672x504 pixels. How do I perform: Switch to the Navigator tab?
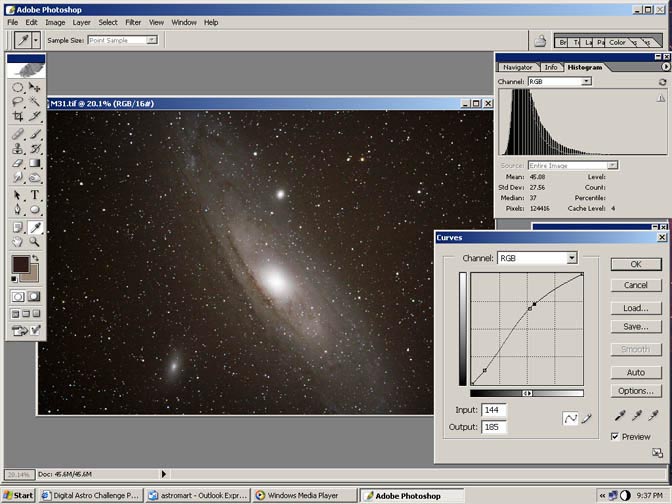(x=517, y=67)
